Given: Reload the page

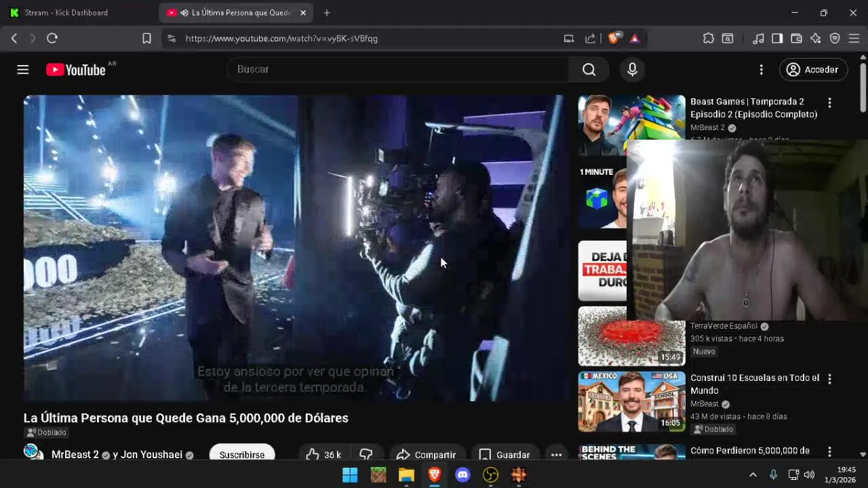Looking at the screenshot, I should (x=52, y=39).
